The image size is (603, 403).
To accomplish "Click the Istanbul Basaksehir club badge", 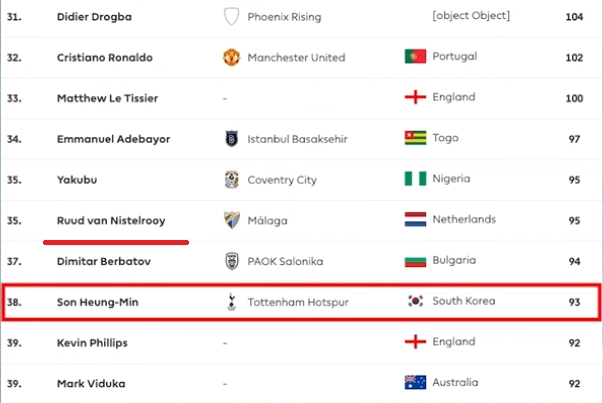I will click(232, 139).
